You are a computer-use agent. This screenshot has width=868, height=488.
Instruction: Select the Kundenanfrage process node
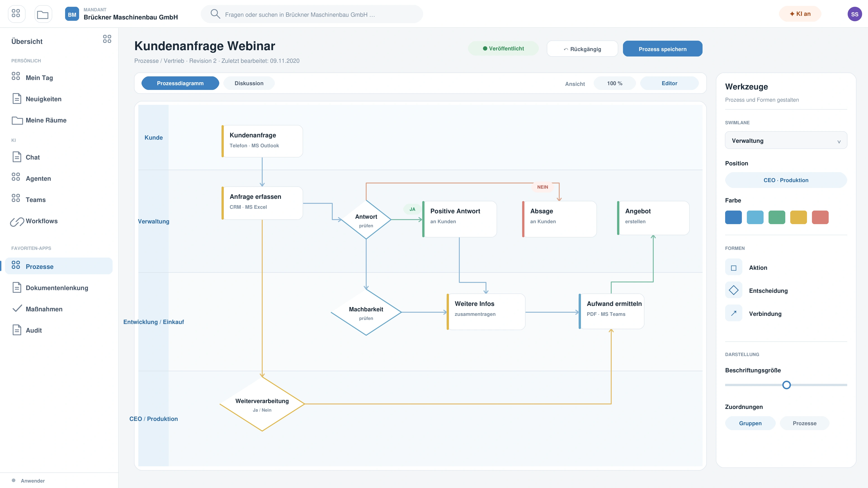[x=262, y=141]
